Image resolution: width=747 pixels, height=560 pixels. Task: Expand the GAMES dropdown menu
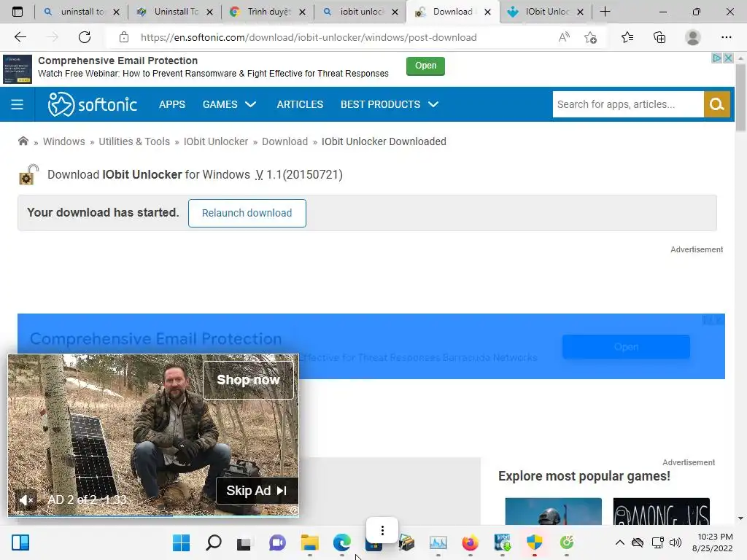[x=229, y=104]
